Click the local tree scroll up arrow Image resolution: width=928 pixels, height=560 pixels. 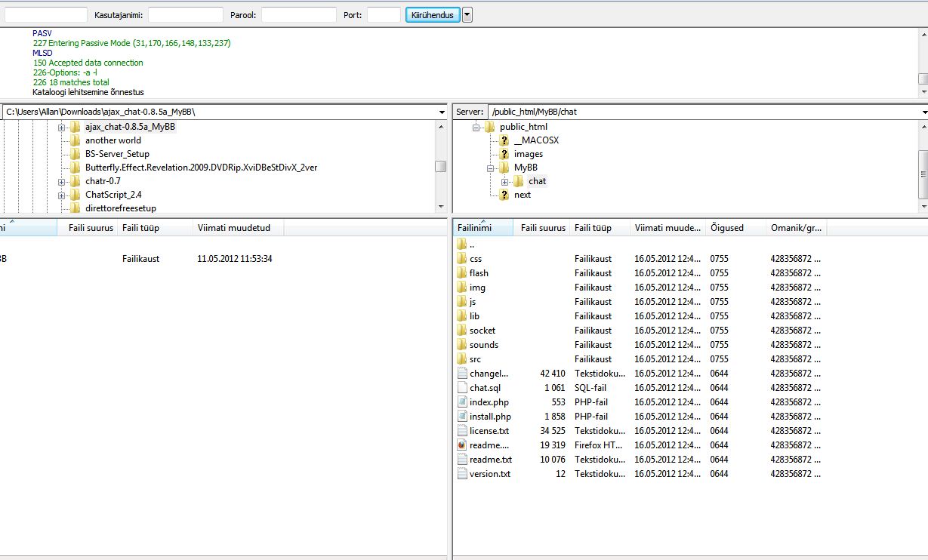click(441, 126)
